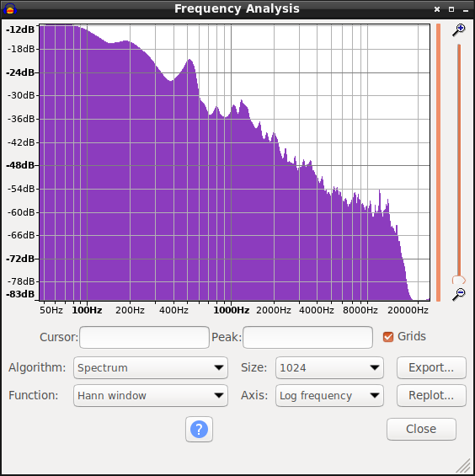Image resolution: width=475 pixels, height=476 pixels.
Task: Click the Audacity headphones app icon
Action: (x=10, y=8)
